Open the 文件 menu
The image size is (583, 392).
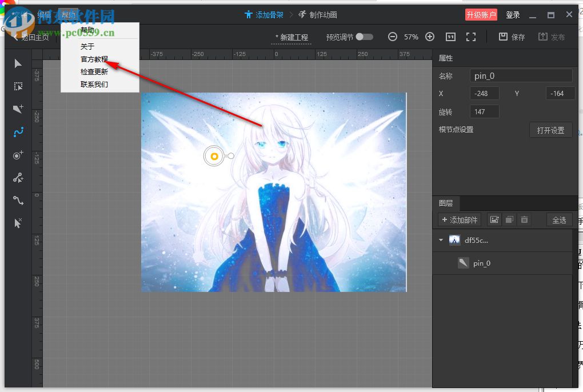click(20, 14)
